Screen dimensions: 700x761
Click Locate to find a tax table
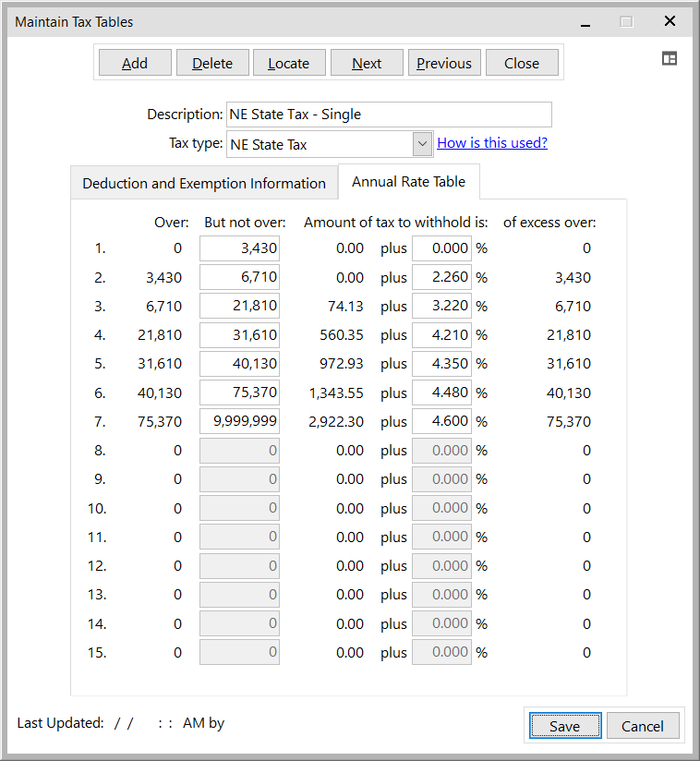(x=288, y=63)
